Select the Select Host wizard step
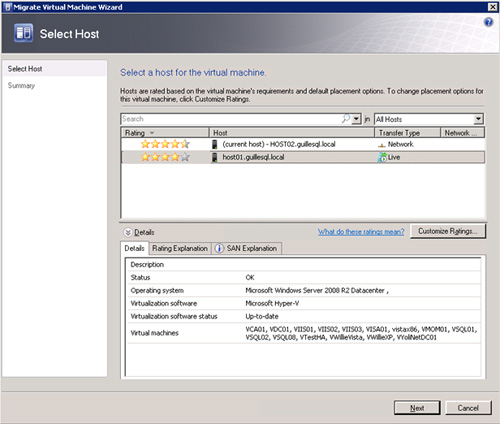The height and width of the screenshot is (424, 500). click(x=54, y=69)
